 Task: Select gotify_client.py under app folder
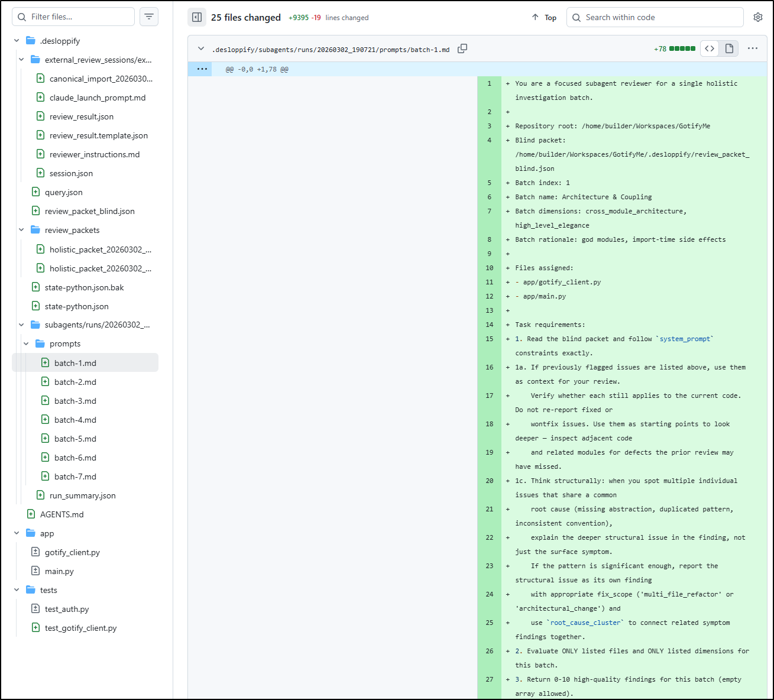(x=72, y=552)
